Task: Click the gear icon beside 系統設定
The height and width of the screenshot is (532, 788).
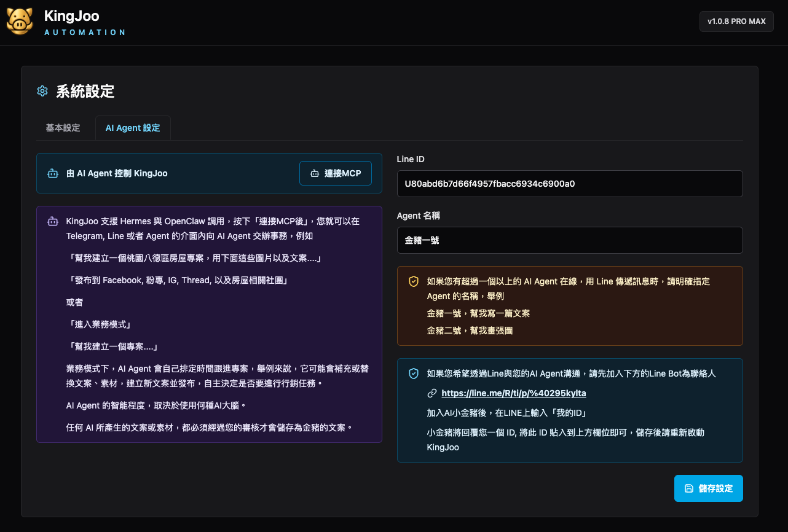Action: tap(42, 92)
